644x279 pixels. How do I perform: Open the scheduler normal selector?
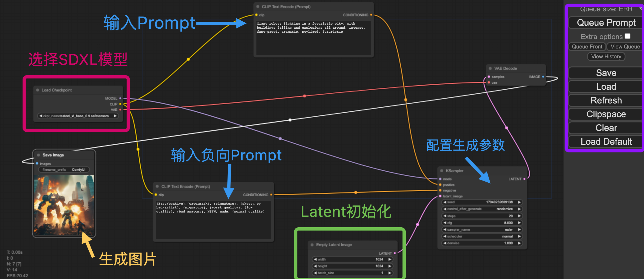482,236
